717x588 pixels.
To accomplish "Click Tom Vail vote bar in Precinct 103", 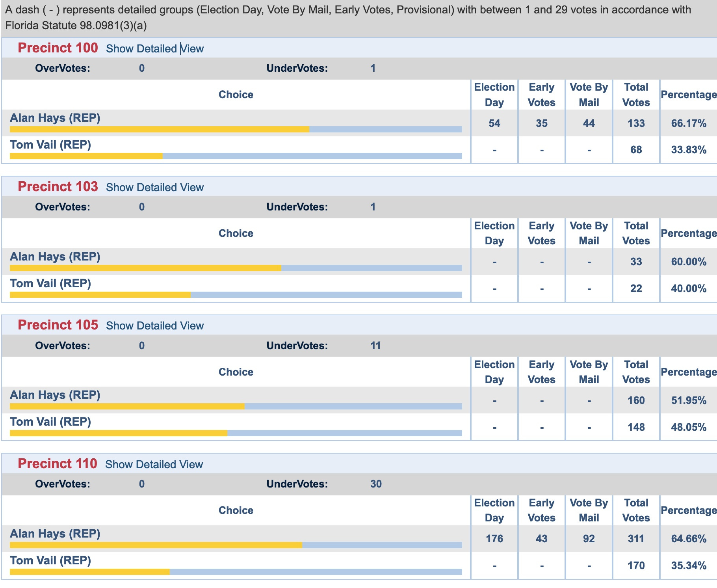I will pos(236,295).
